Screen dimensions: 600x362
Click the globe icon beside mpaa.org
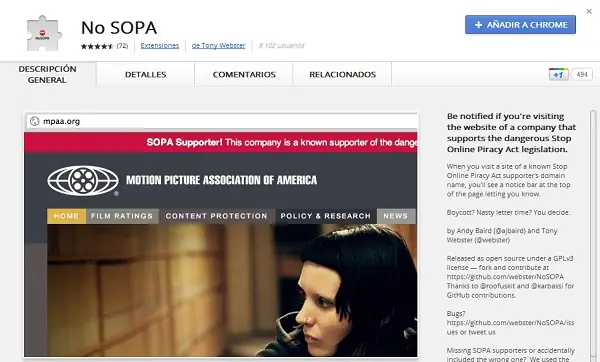tap(34, 121)
